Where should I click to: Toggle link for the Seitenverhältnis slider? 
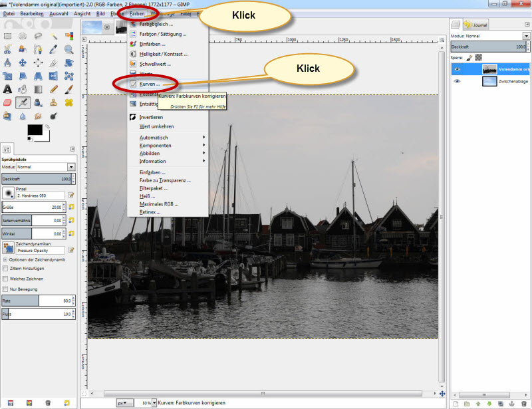(x=71, y=220)
